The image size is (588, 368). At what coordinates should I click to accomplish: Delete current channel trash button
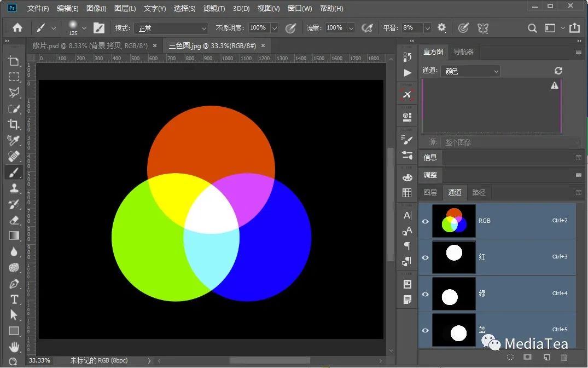tap(564, 357)
